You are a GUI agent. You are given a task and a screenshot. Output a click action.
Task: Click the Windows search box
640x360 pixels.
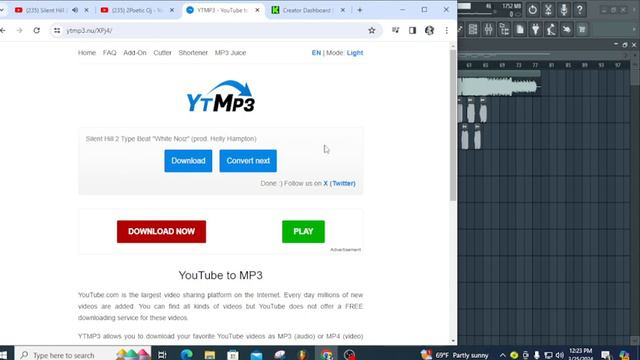82,355
